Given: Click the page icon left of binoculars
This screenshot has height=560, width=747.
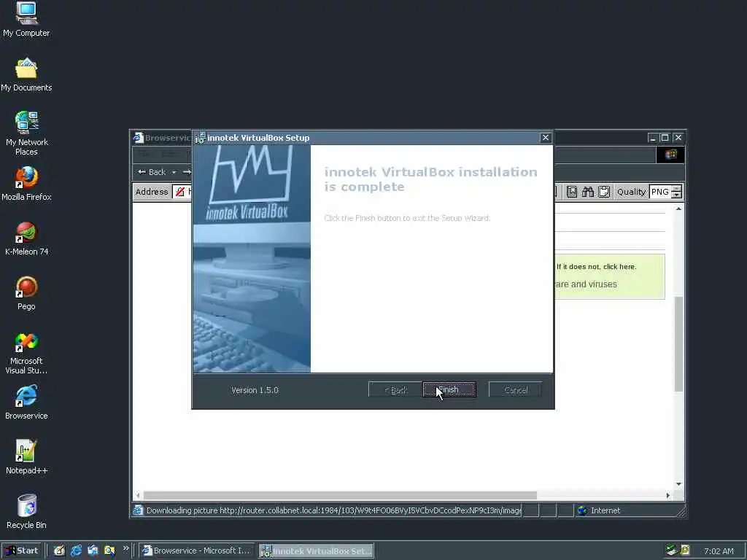Looking at the screenshot, I should point(572,192).
